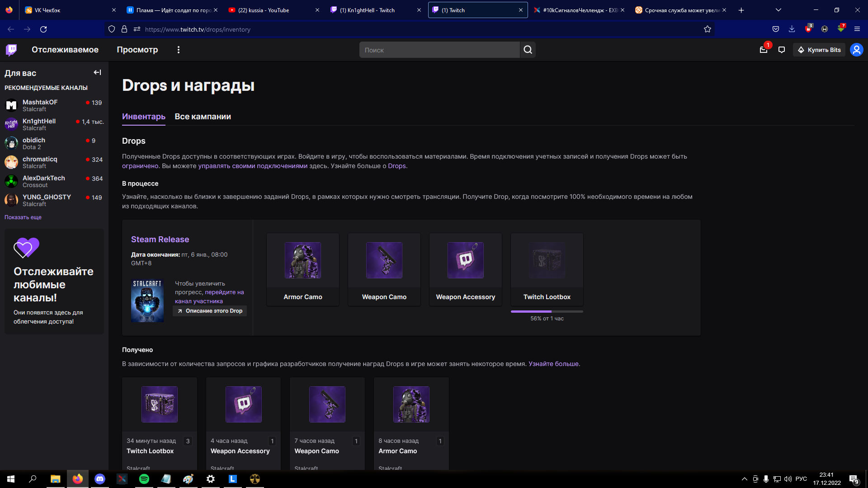Open Spotify from the taskbar
This screenshot has width=868, height=488.
coord(144,479)
